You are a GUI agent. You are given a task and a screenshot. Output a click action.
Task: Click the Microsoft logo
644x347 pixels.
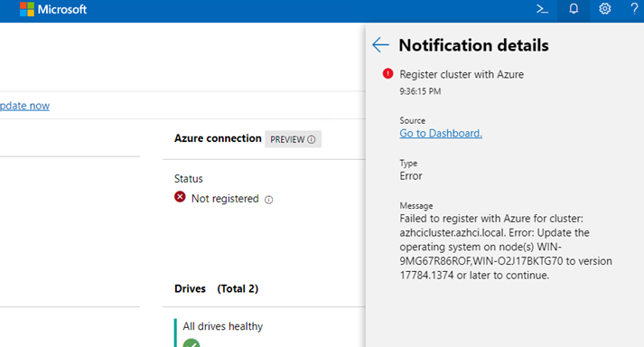click(27, 9)
